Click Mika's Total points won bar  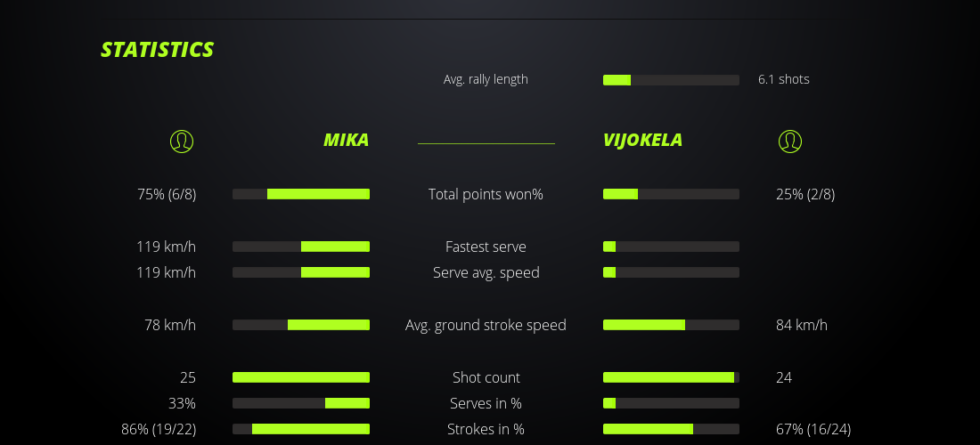[x=301, y=194]
